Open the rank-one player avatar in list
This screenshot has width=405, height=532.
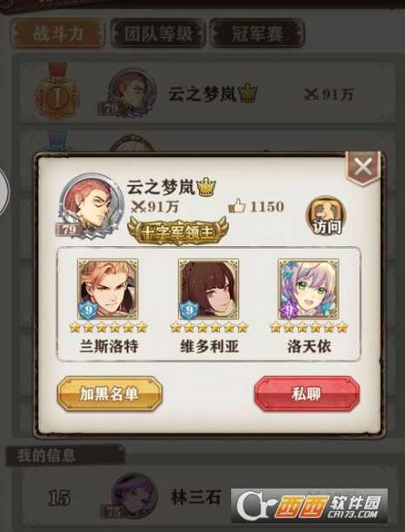131,92
